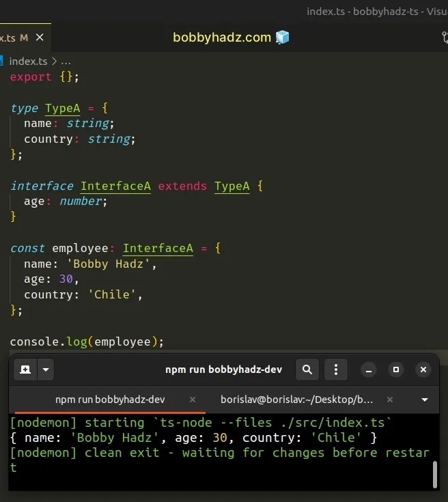Click the number 30 in the editor
Screen dimensions: 448x502
click(x=66, y=279)
